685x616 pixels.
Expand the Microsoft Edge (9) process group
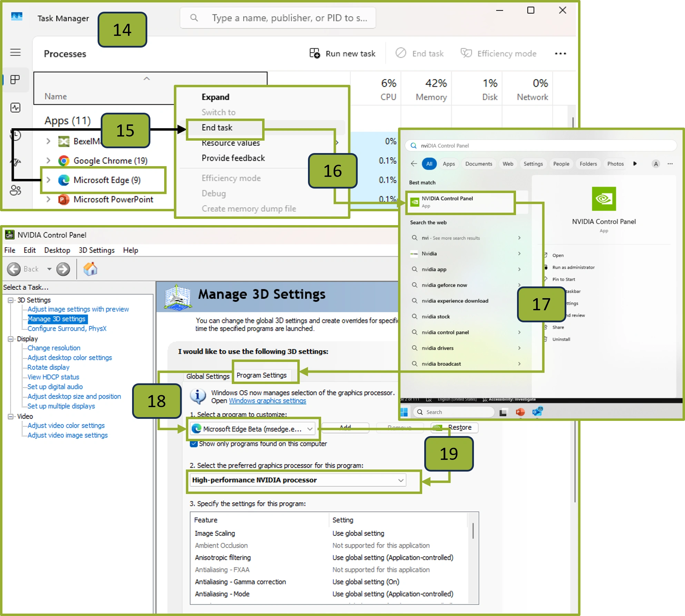tap(48, 180)
